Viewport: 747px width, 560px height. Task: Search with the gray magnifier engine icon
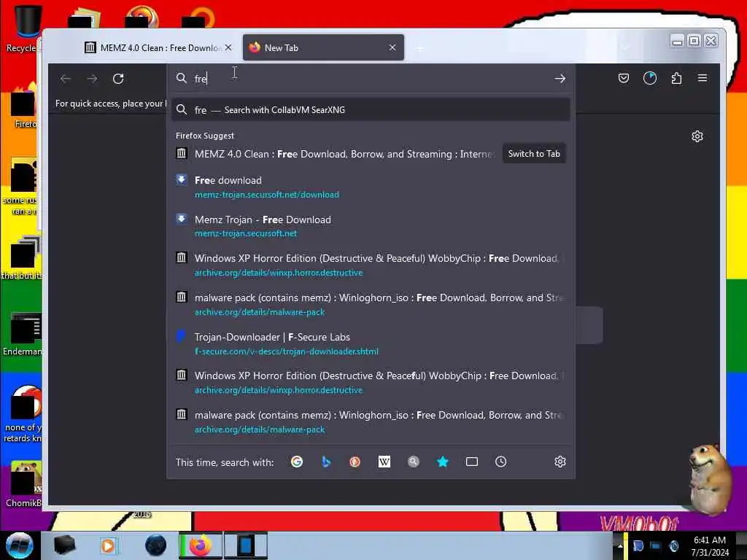[414, 462]
